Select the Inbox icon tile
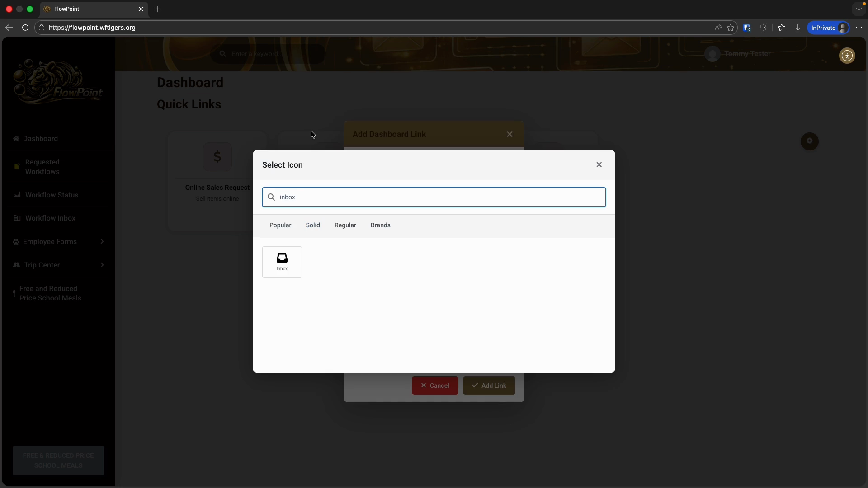 click(x=282, y=262)
